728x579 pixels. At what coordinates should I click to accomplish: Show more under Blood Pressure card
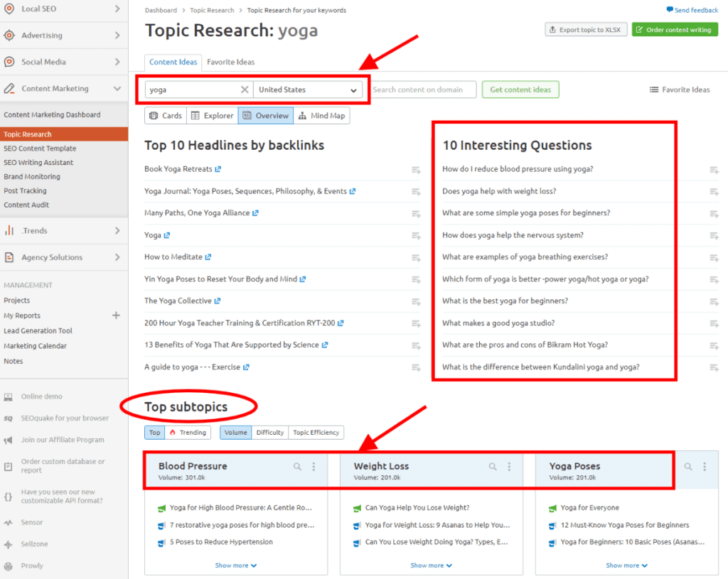(x=236, y=566)
